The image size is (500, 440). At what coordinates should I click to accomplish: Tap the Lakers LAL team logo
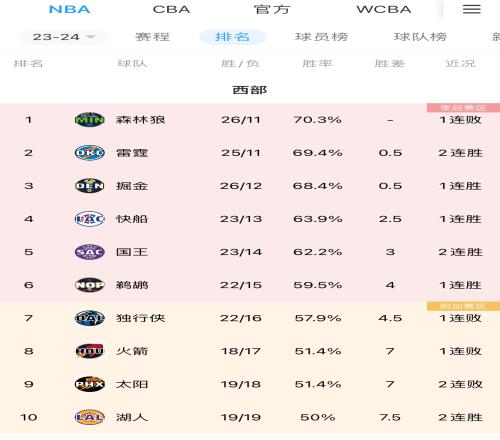89,417
